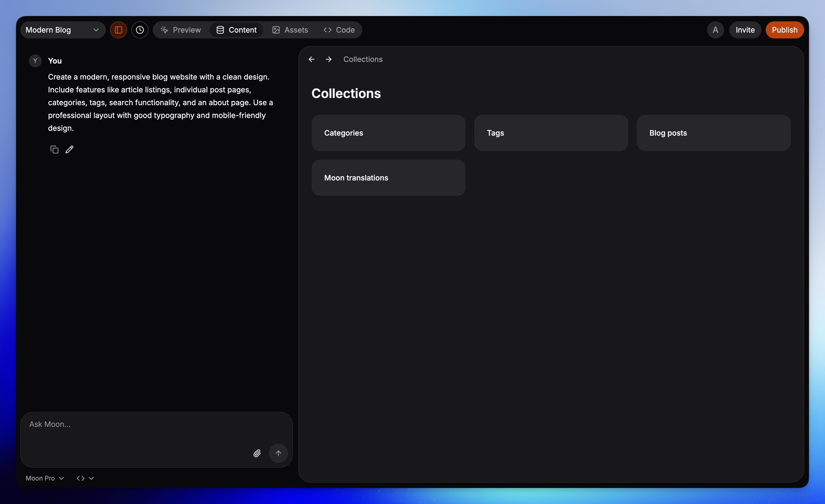The height and width of the screenshot is (504, 825).
Task: Go forward with right arrow
Action: pos(328,59)
